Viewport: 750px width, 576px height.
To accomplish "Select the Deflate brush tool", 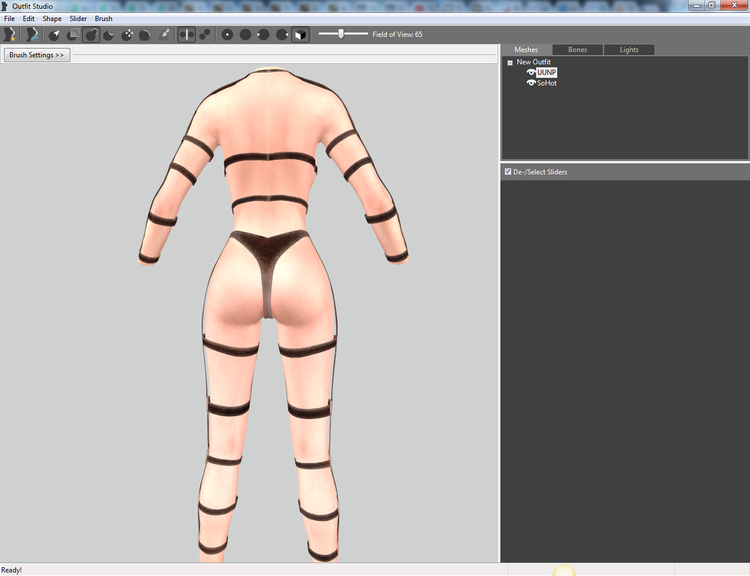I will (109, 34).
